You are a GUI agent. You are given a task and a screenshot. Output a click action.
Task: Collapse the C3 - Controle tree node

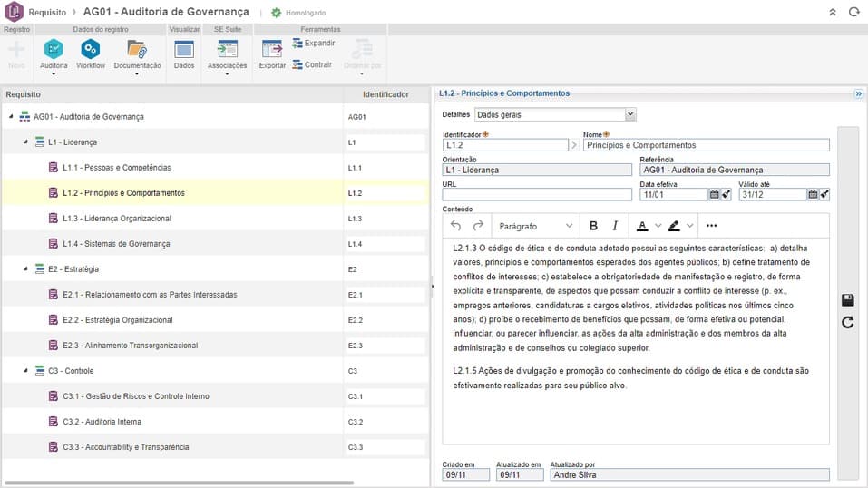coord(25,371)
